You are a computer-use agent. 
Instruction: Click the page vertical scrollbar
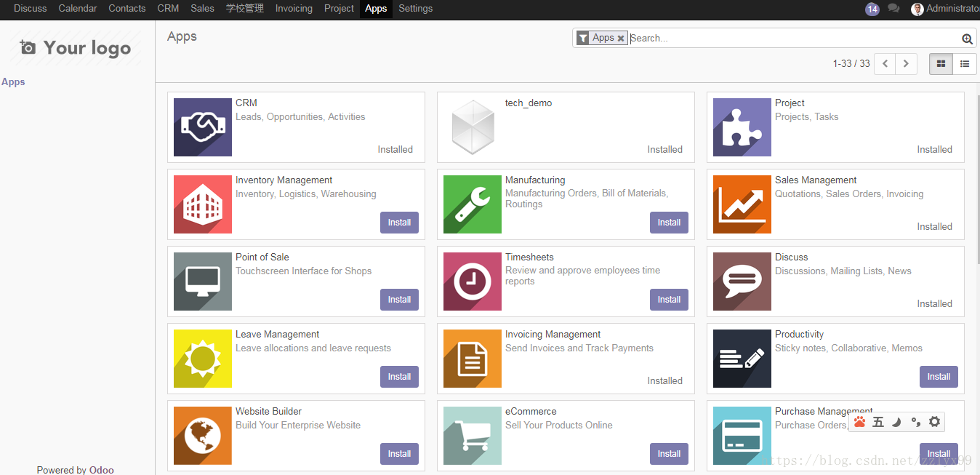coord(977,178)
